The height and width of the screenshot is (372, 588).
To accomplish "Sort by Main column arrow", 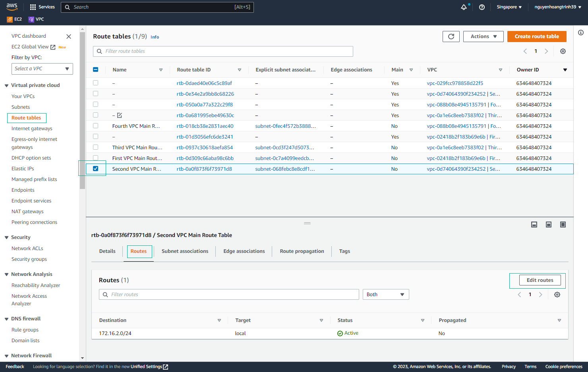I will [x=411, y=70].
